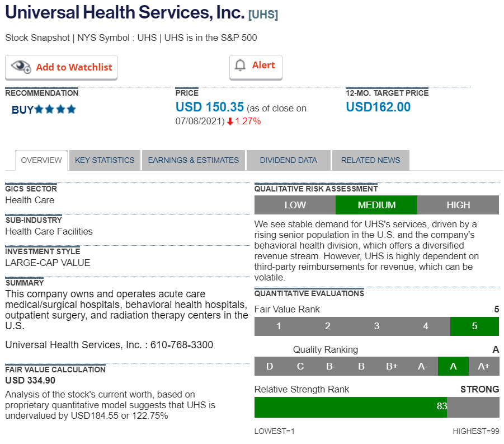Click the UHS ticker symbol link
This screenshot has height=444, width=504.
(x=263, y=15)
